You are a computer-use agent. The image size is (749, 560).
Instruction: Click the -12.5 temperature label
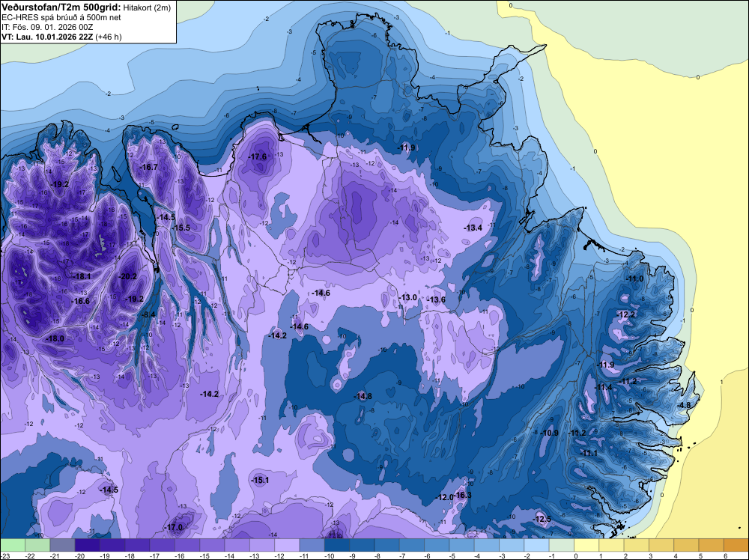[542, 519]
